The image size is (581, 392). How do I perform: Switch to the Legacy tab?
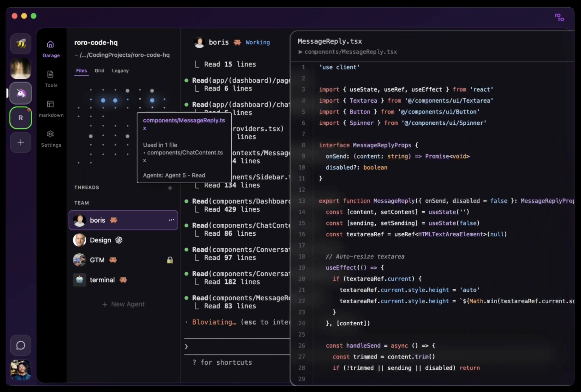tap(120, 71)
